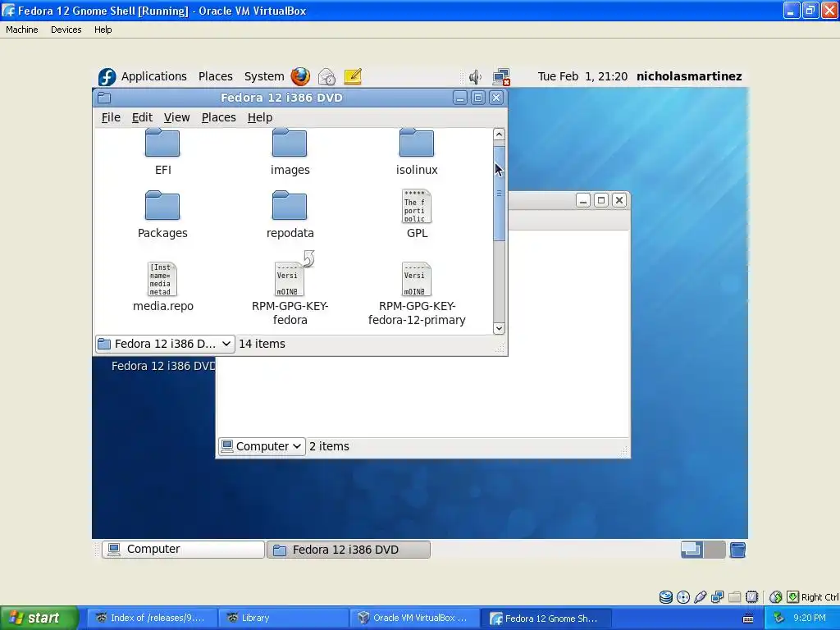840x630 pixels.
Task: Open the mail client launcher in the panel
Action: click(326, 76)
